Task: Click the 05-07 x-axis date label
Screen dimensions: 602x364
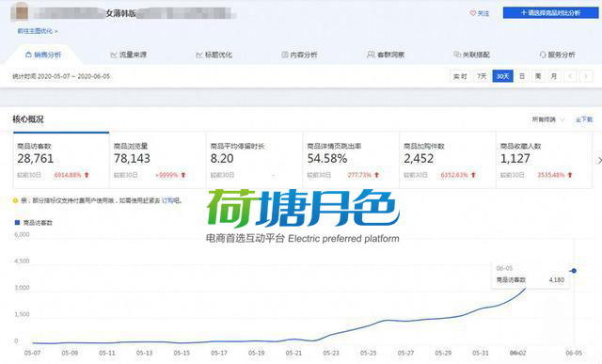Action: pos(32,353)
